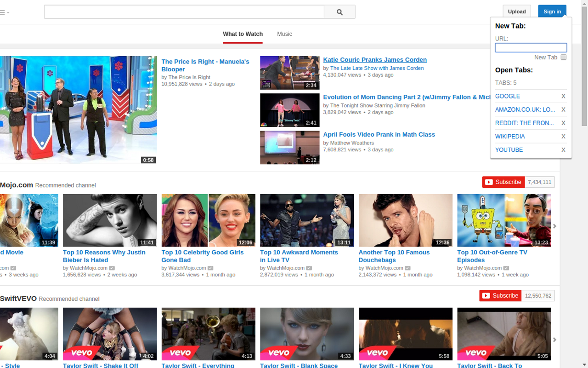Open the hamburger guide menu icon

pos(4,12)
